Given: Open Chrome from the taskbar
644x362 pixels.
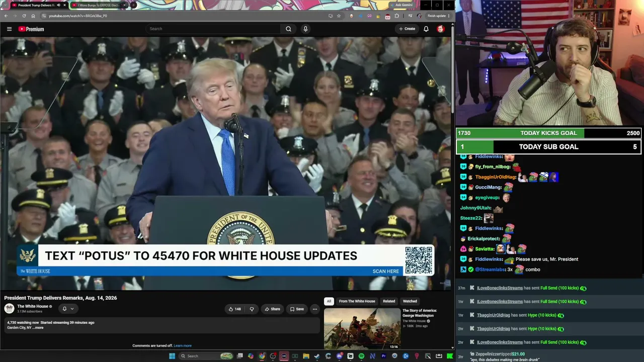Looking at the screenshot, I should (262, 356).
